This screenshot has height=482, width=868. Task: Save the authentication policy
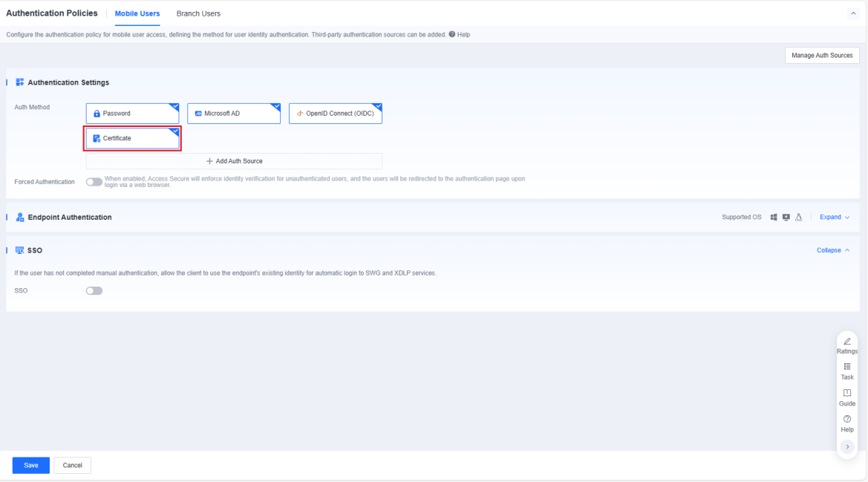click(x=31, y=466)
